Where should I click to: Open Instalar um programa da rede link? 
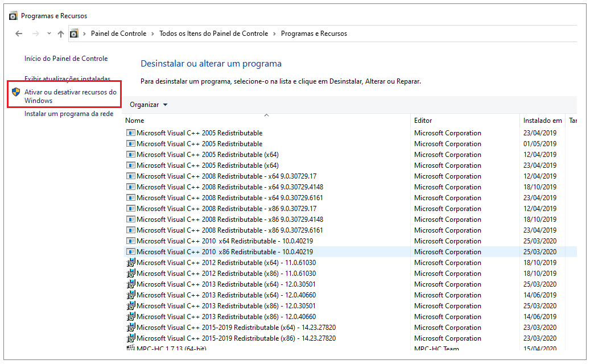(x=69, y=114)
